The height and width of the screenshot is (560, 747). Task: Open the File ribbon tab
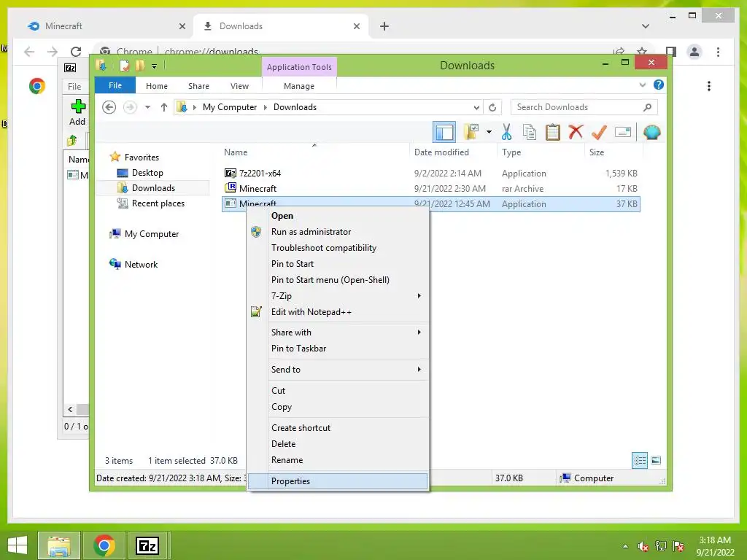(115, 85)
